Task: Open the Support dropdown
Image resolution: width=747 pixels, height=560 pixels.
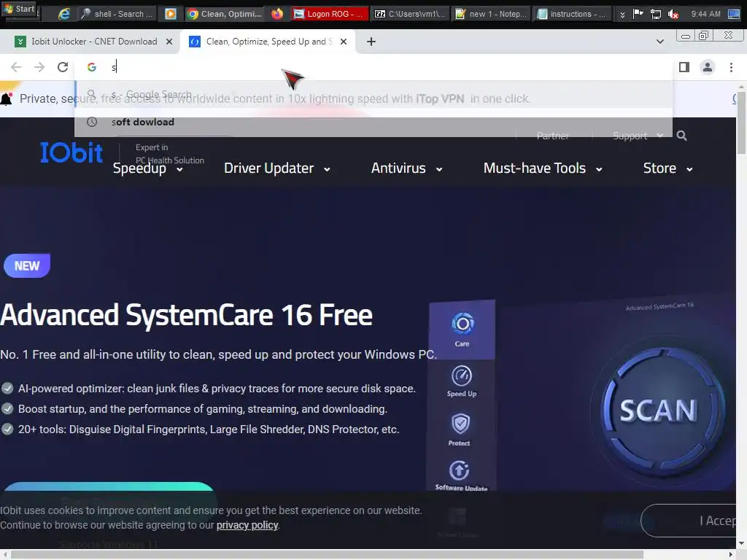Action: 638,136
